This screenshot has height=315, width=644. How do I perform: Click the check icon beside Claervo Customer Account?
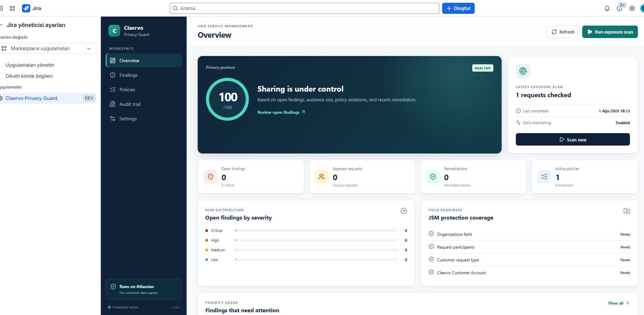[x=431, y=272]
